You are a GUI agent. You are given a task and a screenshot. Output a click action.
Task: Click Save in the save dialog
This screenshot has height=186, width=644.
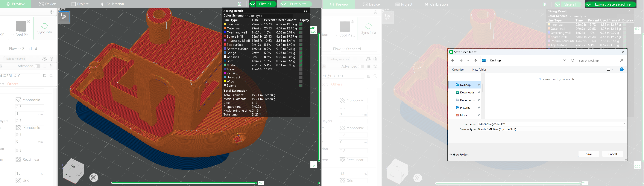pos(589,154)
